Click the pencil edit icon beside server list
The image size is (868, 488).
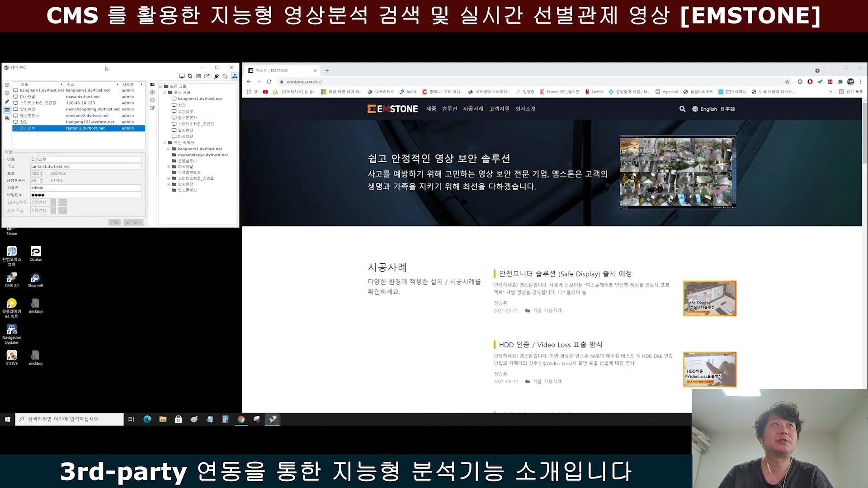[x=7, y=102]
